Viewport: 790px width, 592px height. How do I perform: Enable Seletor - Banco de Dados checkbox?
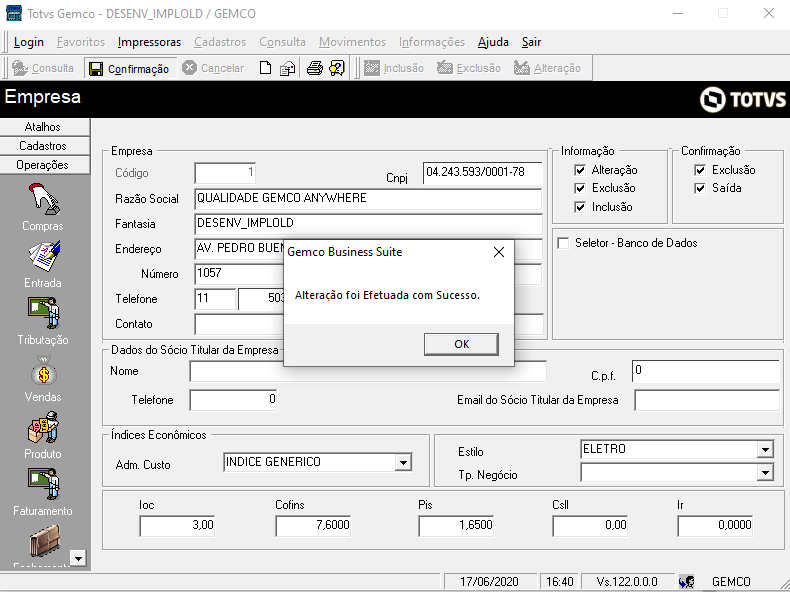tap(563, 243)
